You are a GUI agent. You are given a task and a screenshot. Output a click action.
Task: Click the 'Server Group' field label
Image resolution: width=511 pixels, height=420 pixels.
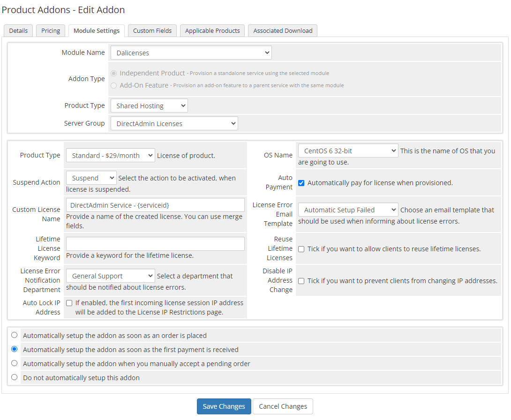coord(84,123)
